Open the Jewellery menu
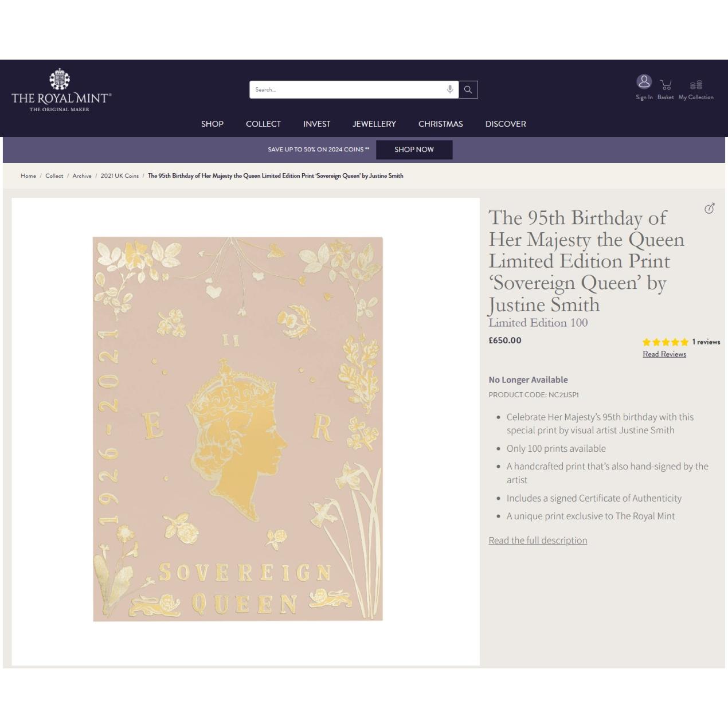The image size is (728, 728). coord(374,124)
